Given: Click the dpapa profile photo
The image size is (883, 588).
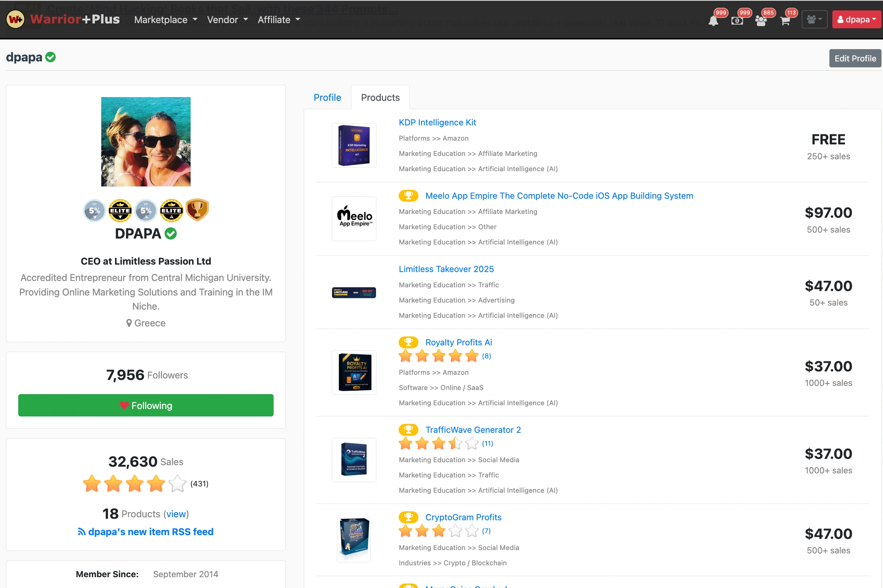Looking at the screenshot, I should point(146,142).
